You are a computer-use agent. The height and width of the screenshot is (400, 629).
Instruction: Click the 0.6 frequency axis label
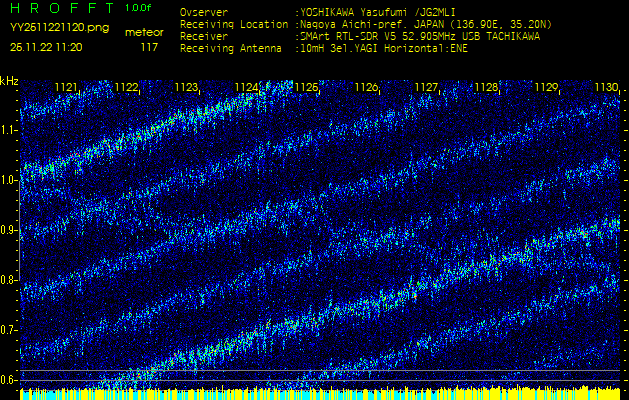pos(8,380)
